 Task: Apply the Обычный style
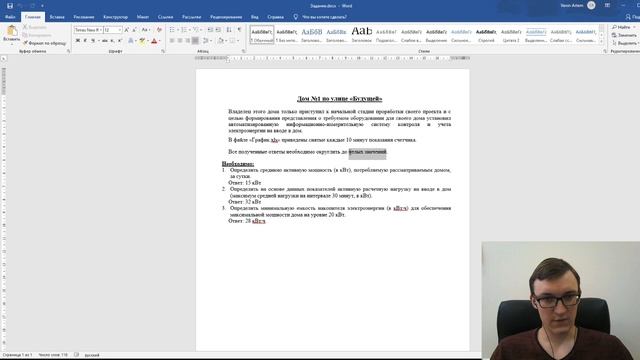pyautogui.click(x=262, y=35)
